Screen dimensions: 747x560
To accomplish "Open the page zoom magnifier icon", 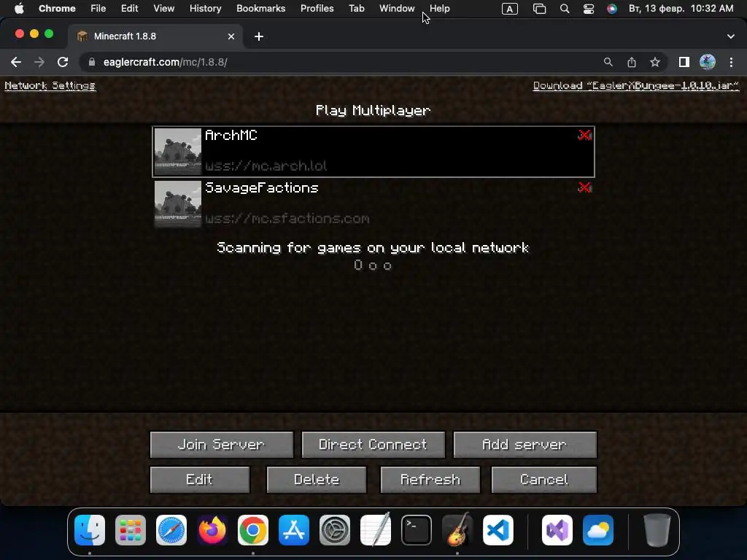I will pos(608,62).
